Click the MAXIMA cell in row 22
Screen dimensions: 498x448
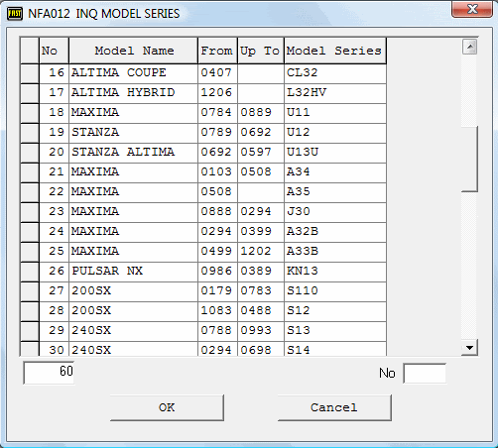pyautogui.click(x=133, y=192)
